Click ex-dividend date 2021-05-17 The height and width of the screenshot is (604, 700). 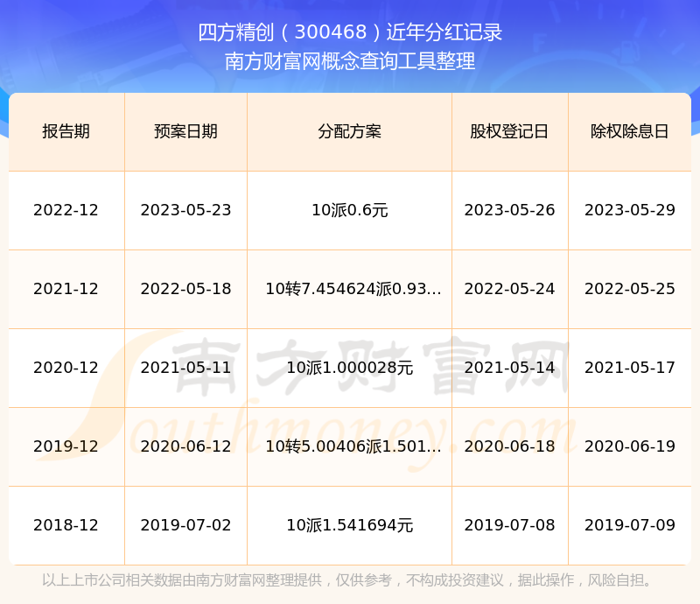[x=630, y=368]
